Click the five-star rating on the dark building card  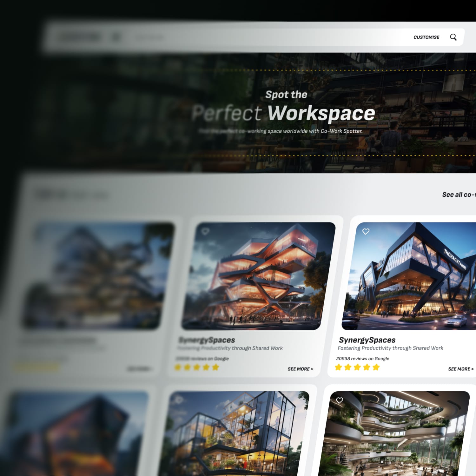[x=357, y=367]
